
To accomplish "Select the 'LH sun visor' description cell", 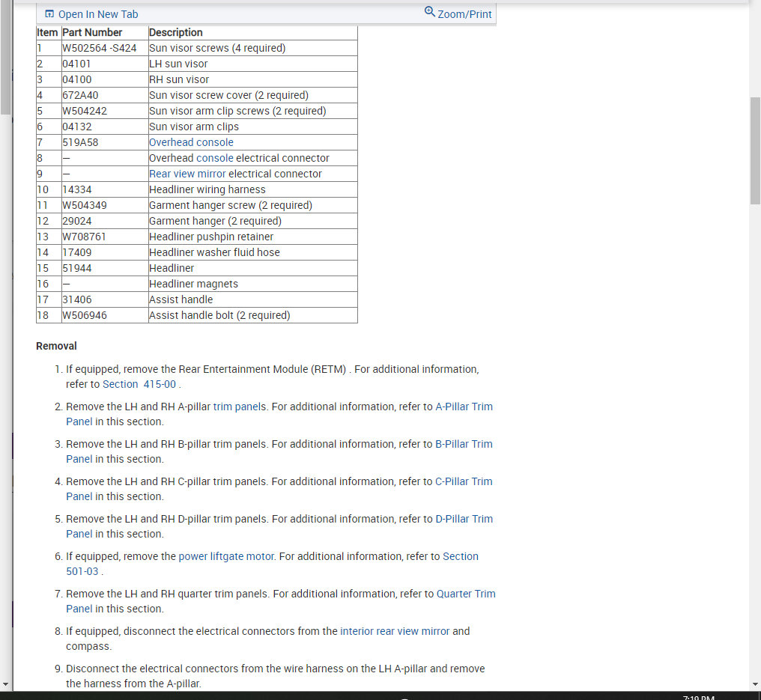I will (253, 64).
